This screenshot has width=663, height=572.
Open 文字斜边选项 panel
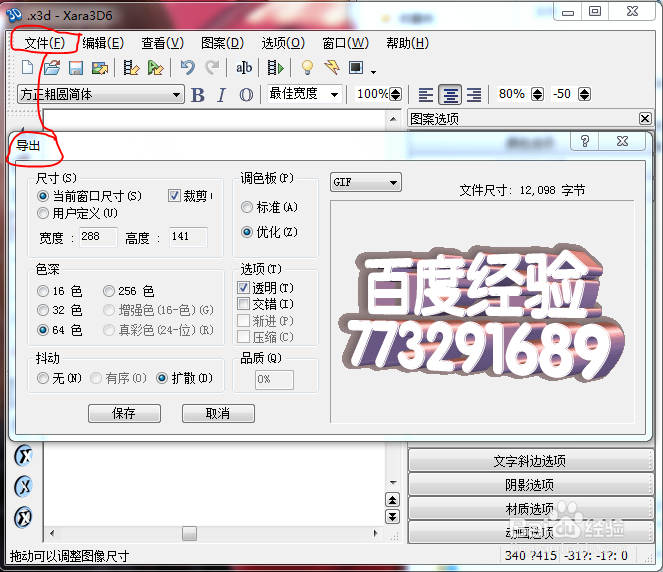pyautogui.click(x=530, y=460)
